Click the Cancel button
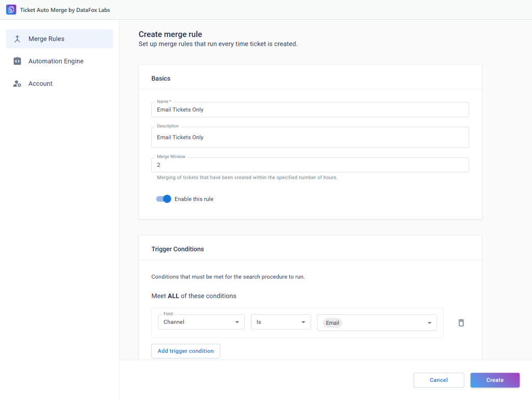This screenshot has height=399, width=532. pyautogui.click(x=438, y=380)
